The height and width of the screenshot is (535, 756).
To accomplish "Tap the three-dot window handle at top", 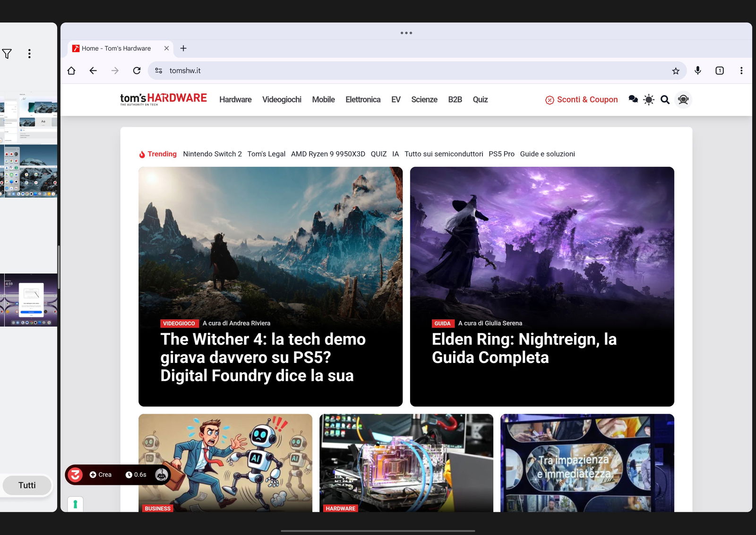I will click(406, 33).
